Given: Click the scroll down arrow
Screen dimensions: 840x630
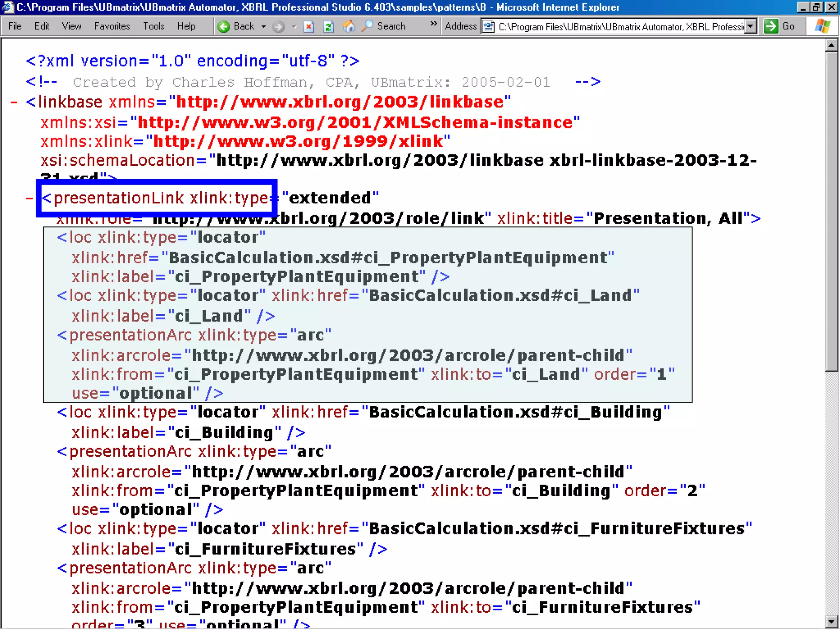Looking at the screenshot, I should (x=831, y=622).
